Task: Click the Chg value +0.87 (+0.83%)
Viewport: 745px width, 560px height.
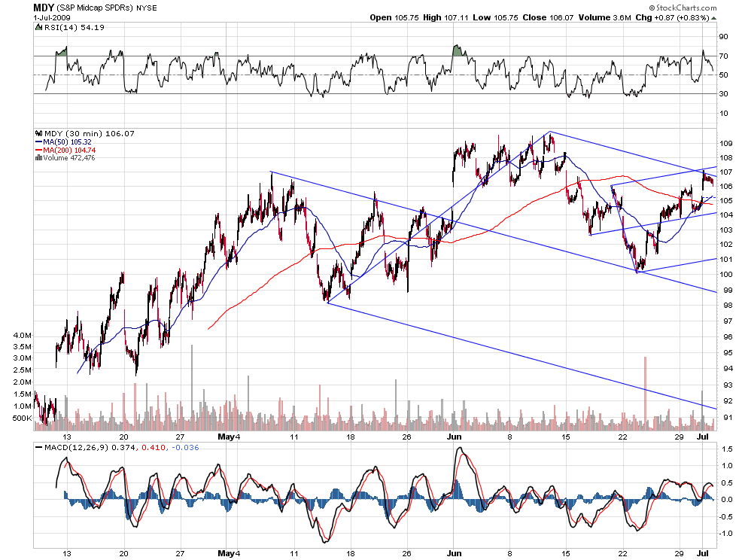Action: point(682,17)
